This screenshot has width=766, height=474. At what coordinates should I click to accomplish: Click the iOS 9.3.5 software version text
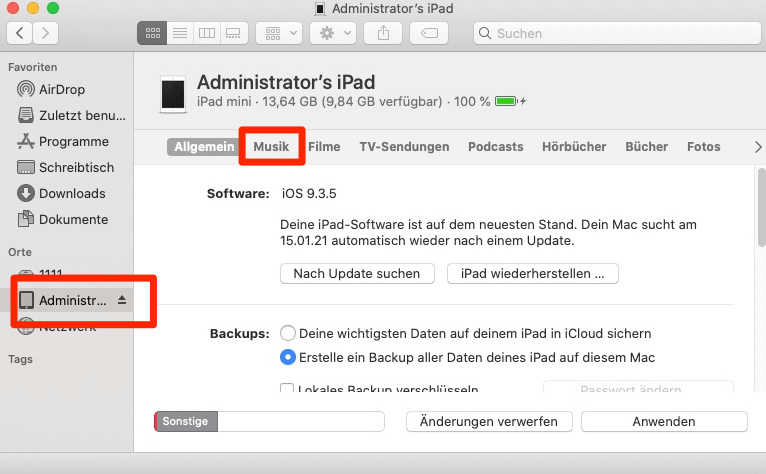pos(309,194)
